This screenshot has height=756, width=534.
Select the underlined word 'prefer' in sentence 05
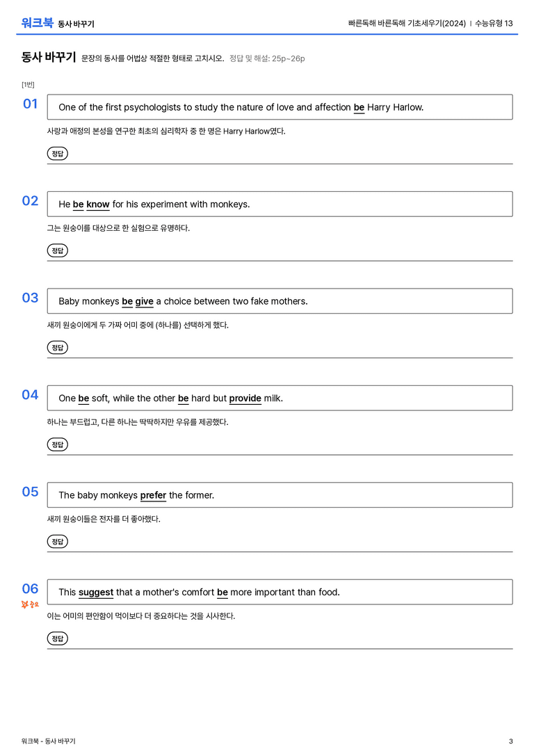(153, 495)
